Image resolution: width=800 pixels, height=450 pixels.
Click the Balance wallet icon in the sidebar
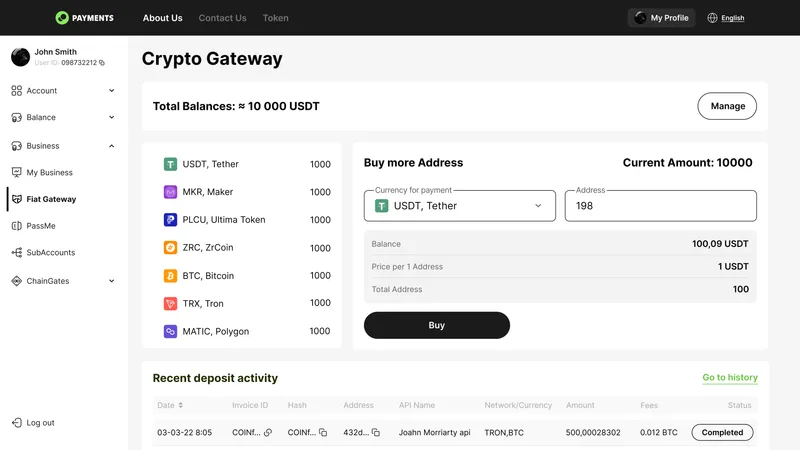16,117
